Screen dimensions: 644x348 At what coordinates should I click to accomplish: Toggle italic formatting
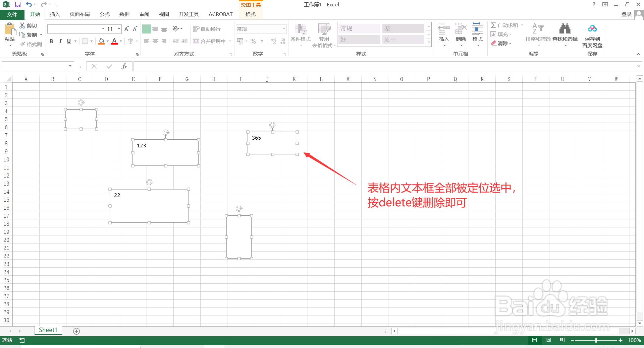click(60, 41)
